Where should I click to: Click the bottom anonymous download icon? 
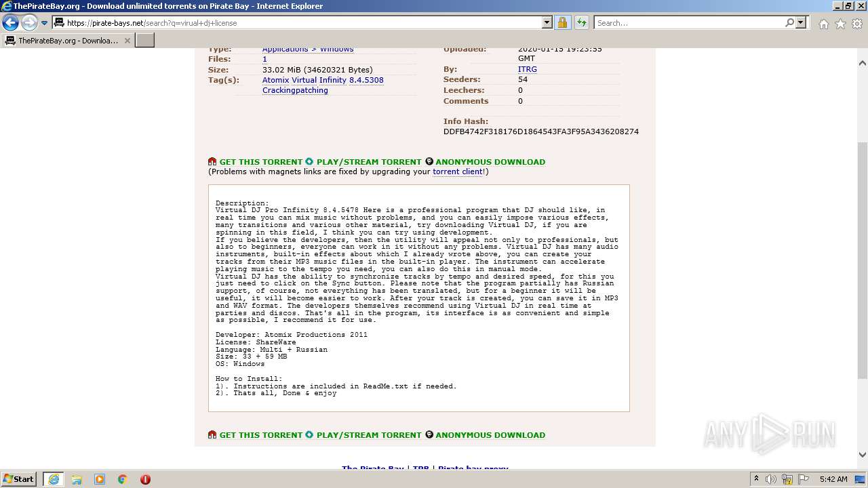pos(429,435)
